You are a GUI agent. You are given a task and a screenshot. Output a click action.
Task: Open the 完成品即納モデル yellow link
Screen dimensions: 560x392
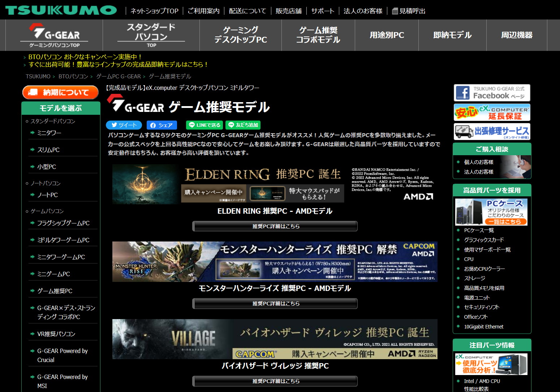click(x=119, y=65)
